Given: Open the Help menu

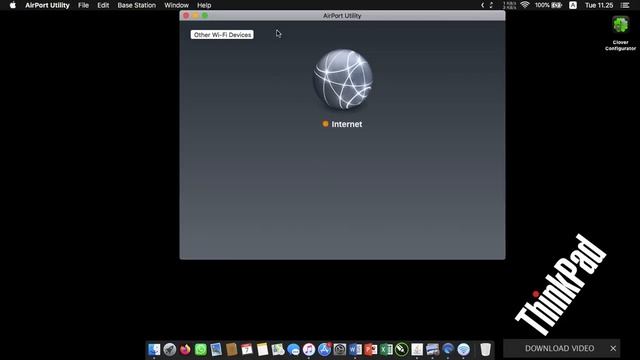Looking at the screenshot, I should tap(204, 5).
